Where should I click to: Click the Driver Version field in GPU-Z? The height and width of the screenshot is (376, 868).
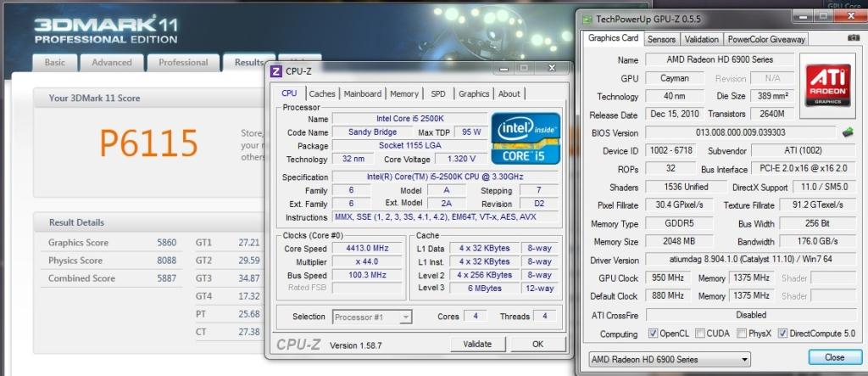coord(750,260)
